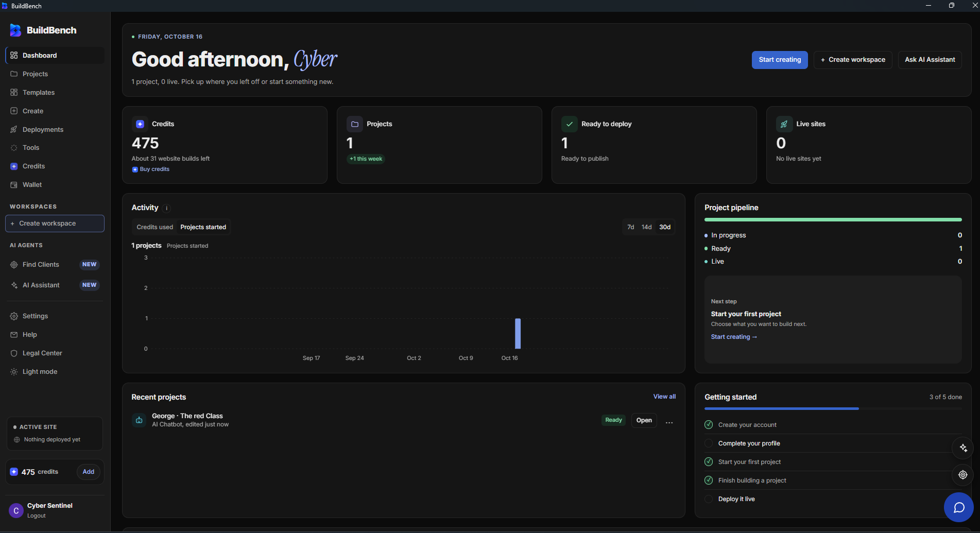The height and width of the screenshot is (533, 980).
Task: Switch to Credits used tab
Action: 154,227
